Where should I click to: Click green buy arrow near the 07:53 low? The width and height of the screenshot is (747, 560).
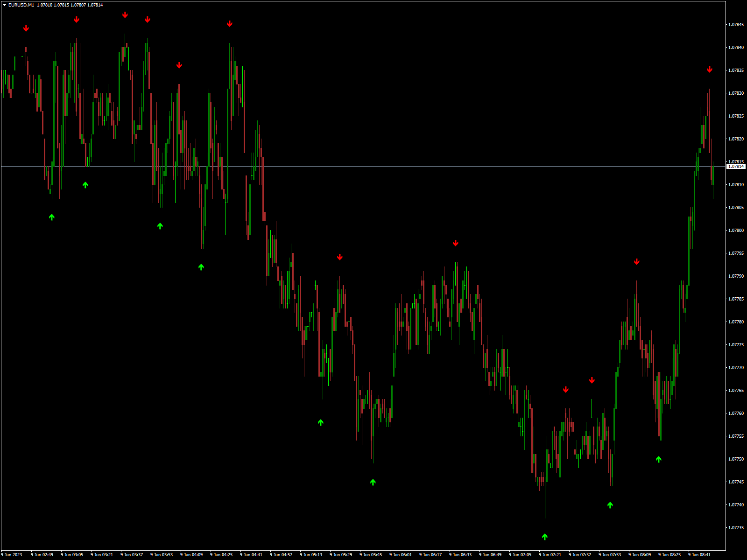coord(610,505)
